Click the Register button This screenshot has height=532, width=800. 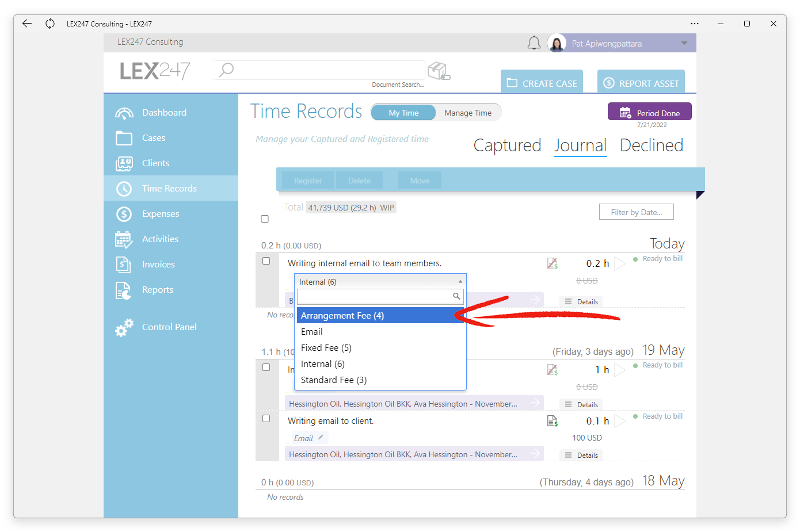click(308, 181)
